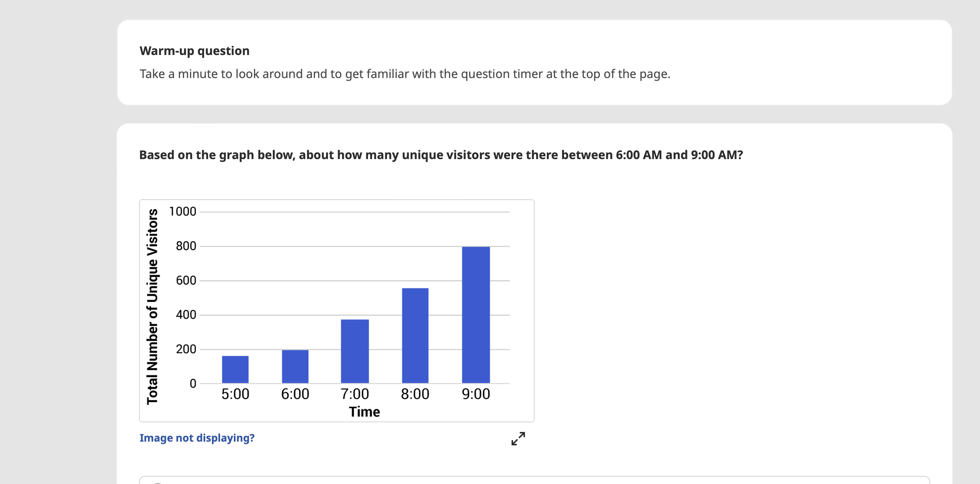
Task: Click the unique visitors question text
Action: pyautogui.click(x=441, y=155)
